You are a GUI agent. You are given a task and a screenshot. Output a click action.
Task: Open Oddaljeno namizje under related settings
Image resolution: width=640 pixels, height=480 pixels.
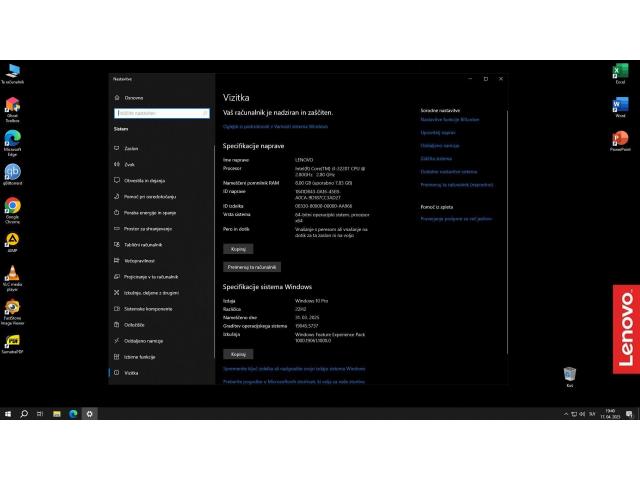440,146
